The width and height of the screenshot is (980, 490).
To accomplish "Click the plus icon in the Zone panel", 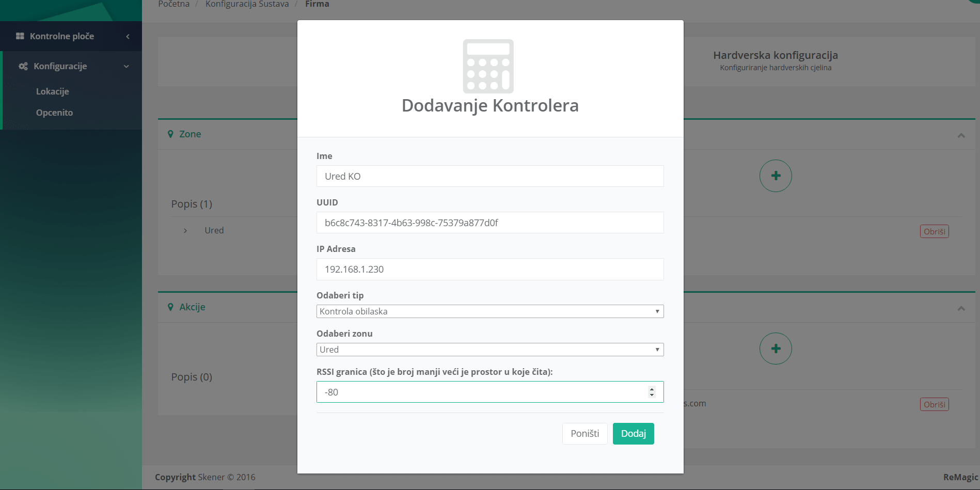I will pos(776,176).
